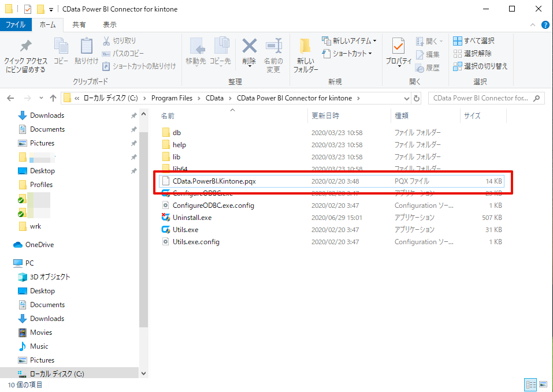Screen dimensions: 553x392
Task: Click navigation pane scrollbar down arrow
Action: point(143,374)
